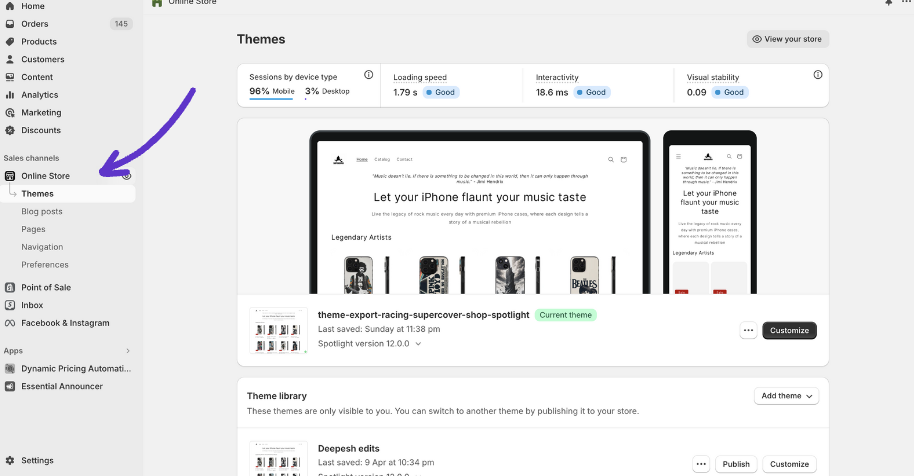914x476 pixels.
Task: Click the Products tag icon
Action: click(10, 41)
